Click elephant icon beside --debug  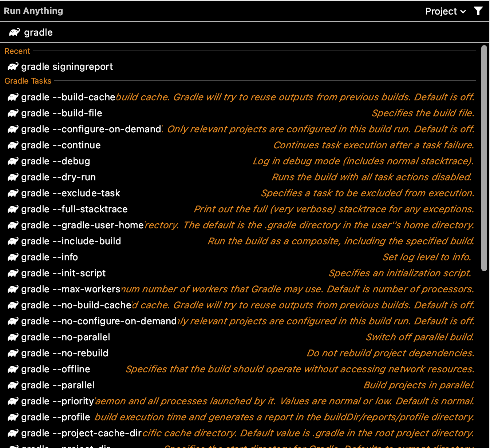[x=13, y=161]
